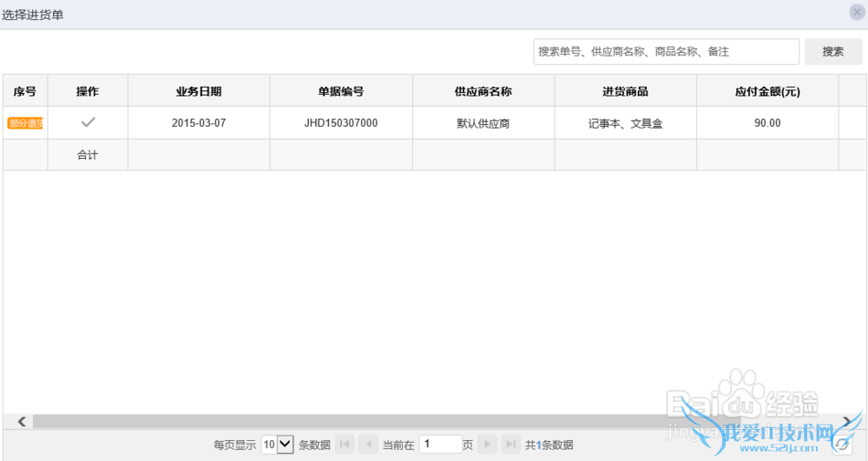Click the 共1条数据 record count text
868x461 pixels.
coord(549,445)
